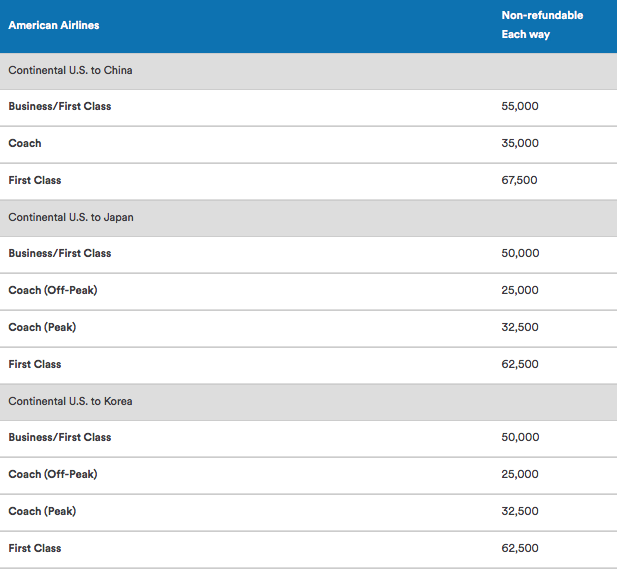Select Business/First Class under Korea
621x570 pixels.
tap(60, 437)
